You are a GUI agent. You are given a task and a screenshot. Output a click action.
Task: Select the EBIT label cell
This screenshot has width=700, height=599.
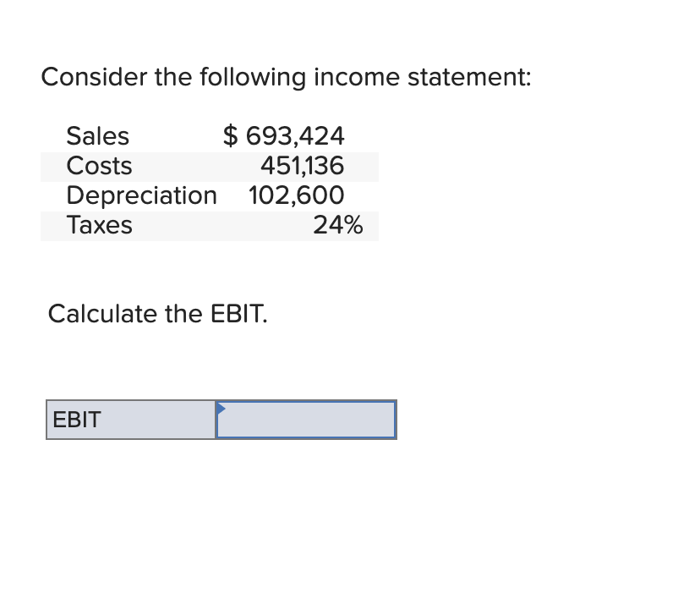pyautogui.click(x=131, y=420)
